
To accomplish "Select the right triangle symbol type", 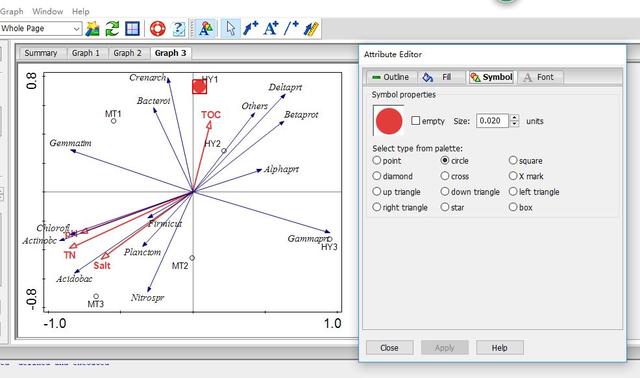I will point(377,207).
